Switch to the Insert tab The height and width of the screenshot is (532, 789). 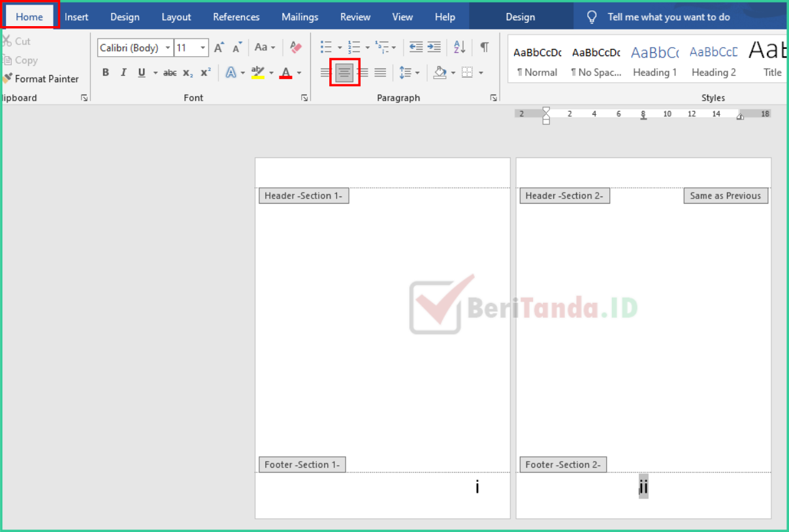[76, 17]
